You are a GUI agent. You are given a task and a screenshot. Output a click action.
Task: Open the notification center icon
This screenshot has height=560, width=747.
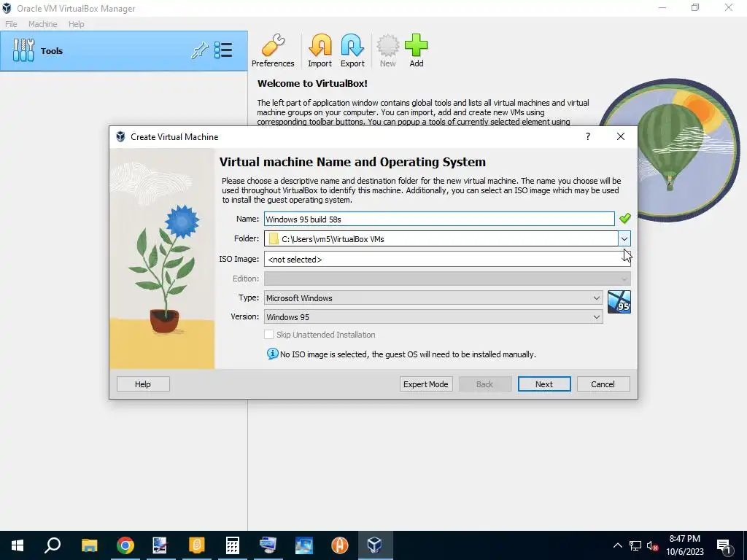tap(724, 545)
